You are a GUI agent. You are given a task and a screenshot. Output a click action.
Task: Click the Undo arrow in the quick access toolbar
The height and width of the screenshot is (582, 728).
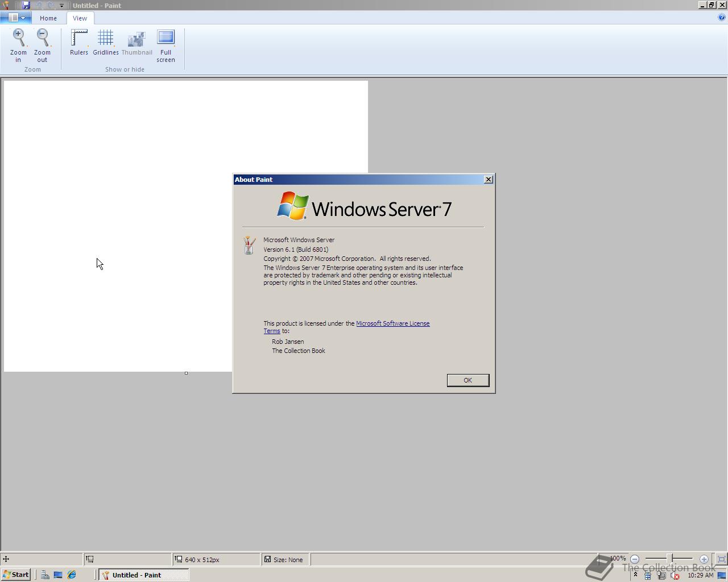39,5
